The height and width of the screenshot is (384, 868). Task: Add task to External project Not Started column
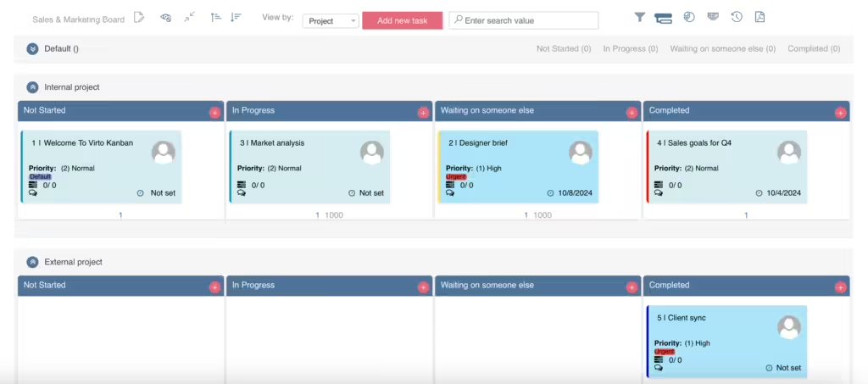[214, 287]
